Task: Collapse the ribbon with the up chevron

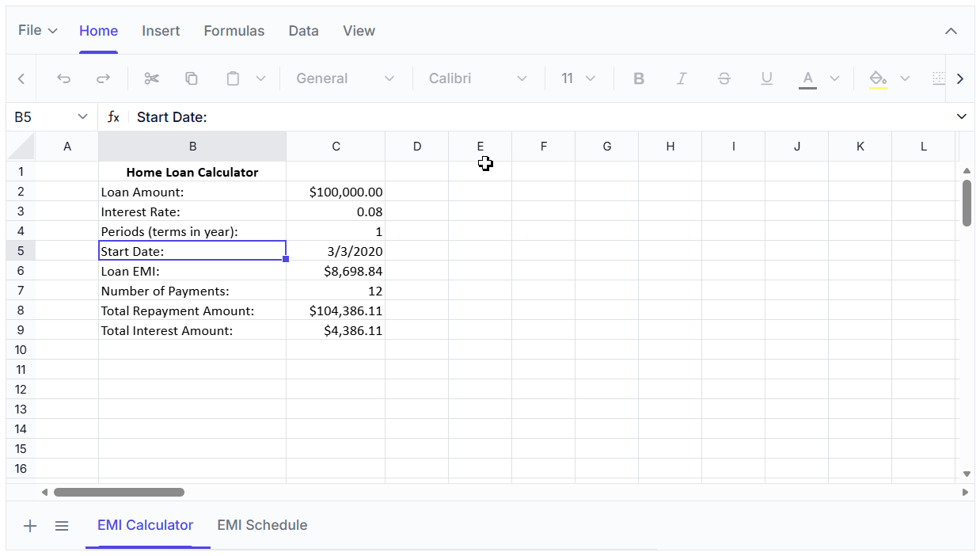Action: (951, 31)
